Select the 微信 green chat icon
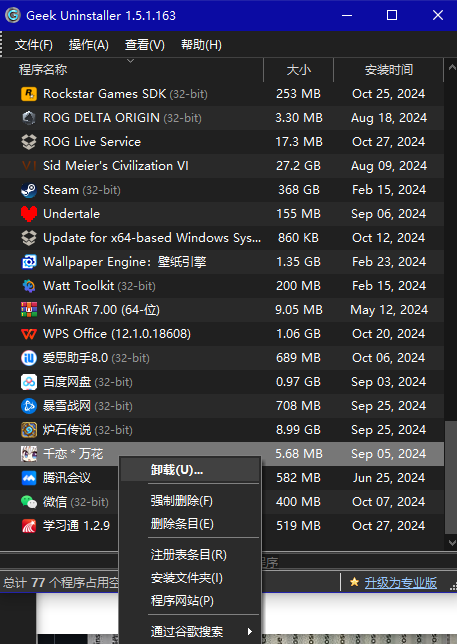457x644 pixels. [x=29, y=502]
